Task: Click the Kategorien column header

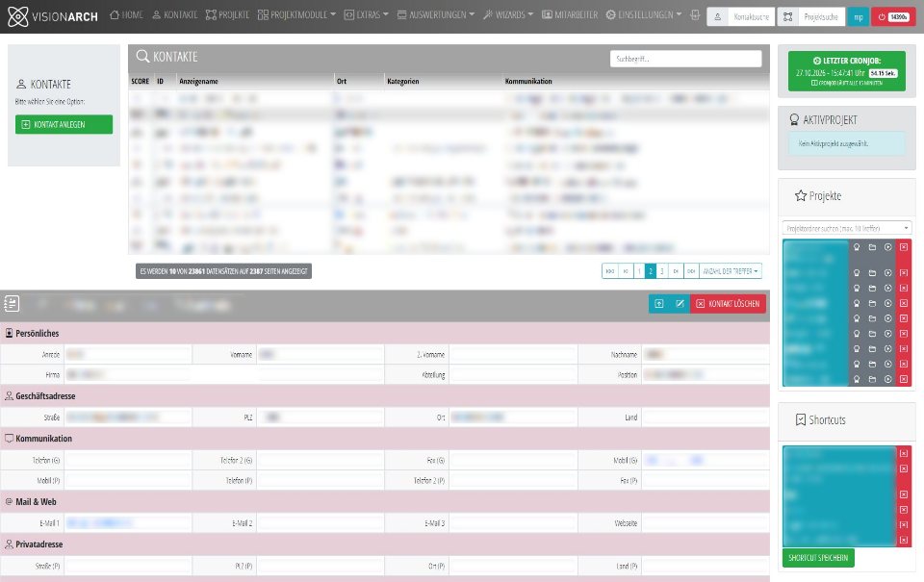Action: point(403,82)
